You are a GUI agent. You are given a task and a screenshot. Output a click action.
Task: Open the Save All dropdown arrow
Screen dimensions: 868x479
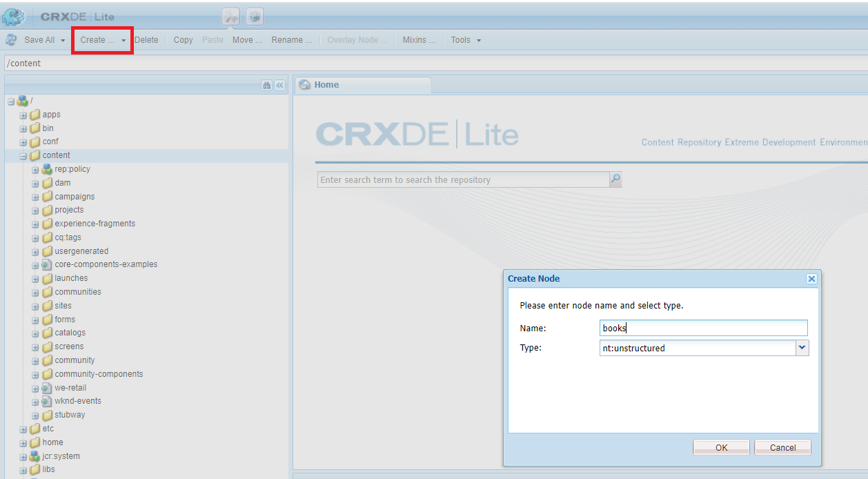coord(63,40)
